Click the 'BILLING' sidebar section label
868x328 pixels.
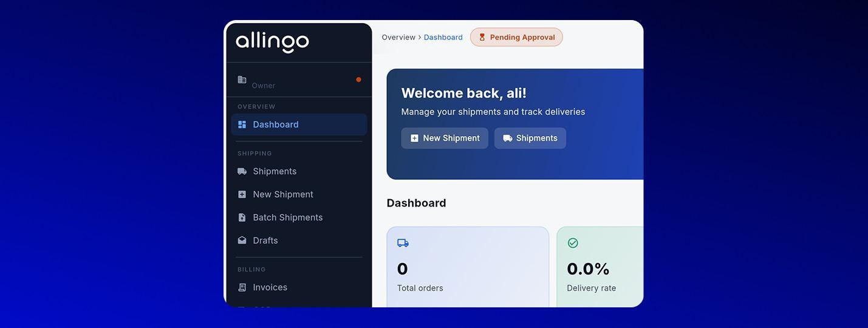(x=251, y=269)
